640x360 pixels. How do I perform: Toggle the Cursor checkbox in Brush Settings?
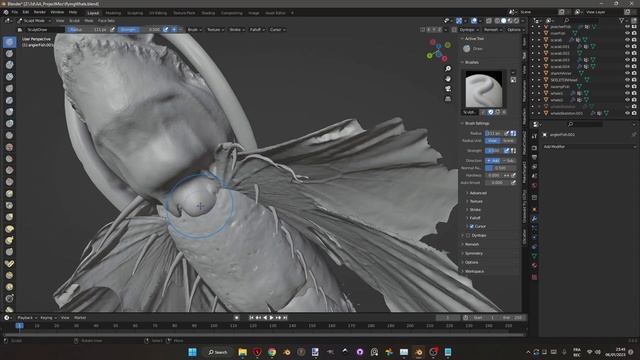pyautogui.click(x=471, y=226)
